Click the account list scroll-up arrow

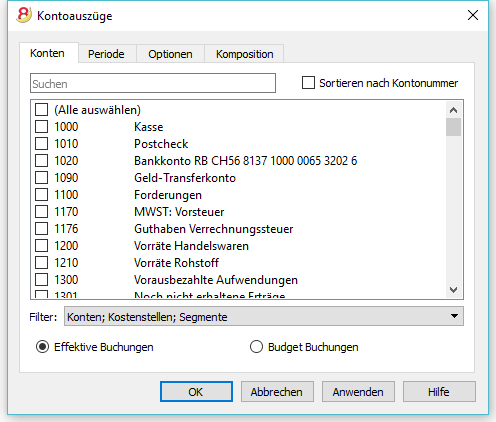[x=453, y=110]
